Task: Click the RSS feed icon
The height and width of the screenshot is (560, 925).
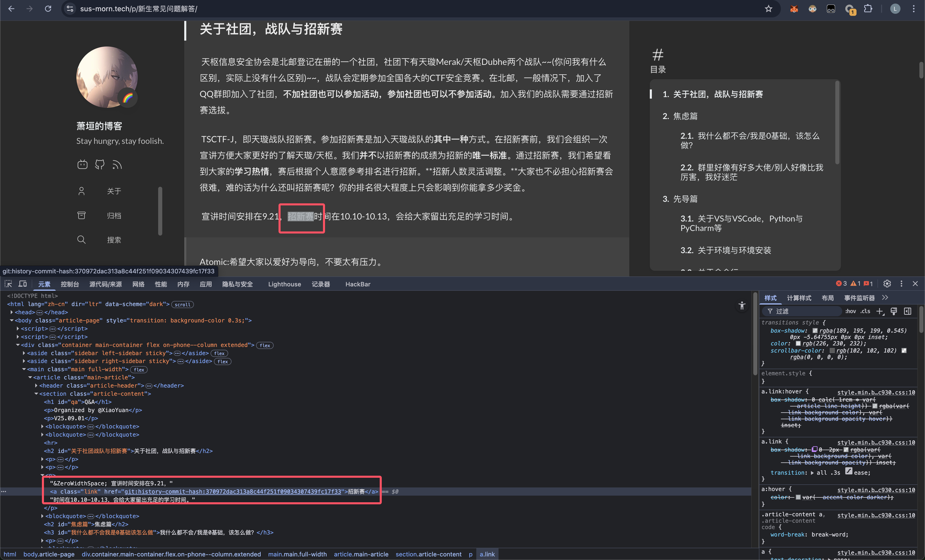Action: (117, 164)
